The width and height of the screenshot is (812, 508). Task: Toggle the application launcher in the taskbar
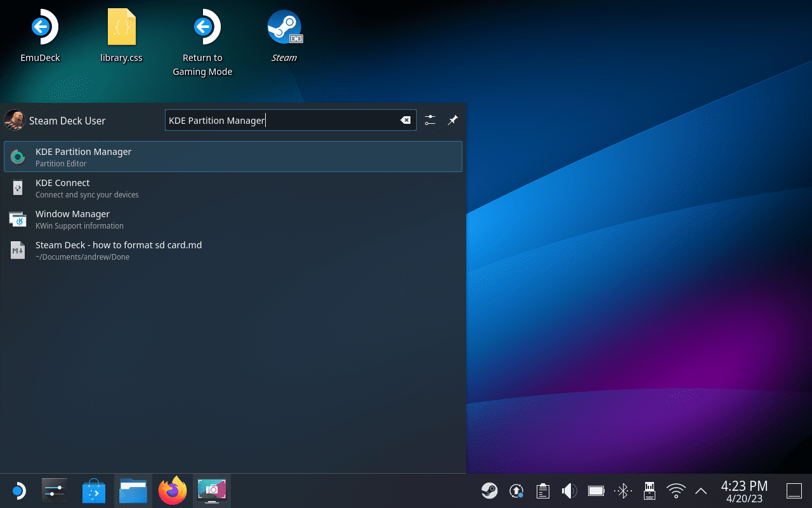point(19,490)
